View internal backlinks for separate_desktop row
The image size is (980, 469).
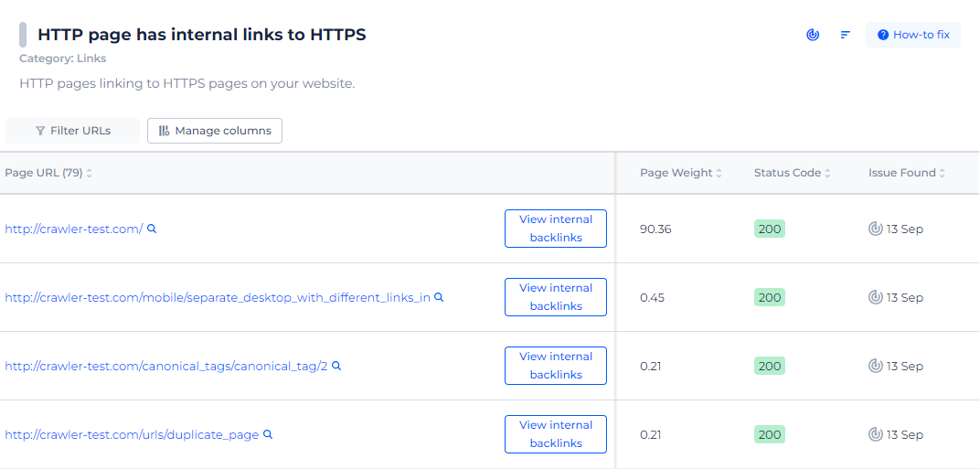tap(556, 297)
